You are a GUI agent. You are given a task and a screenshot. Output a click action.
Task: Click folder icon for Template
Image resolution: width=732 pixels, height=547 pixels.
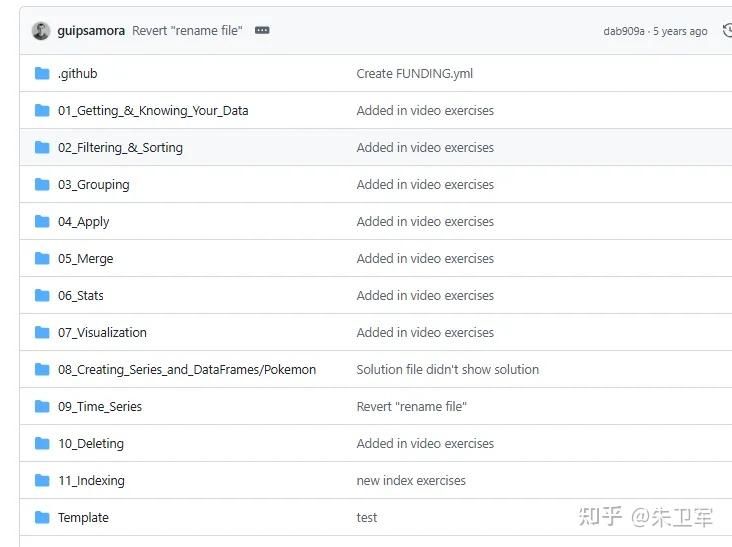42,517
